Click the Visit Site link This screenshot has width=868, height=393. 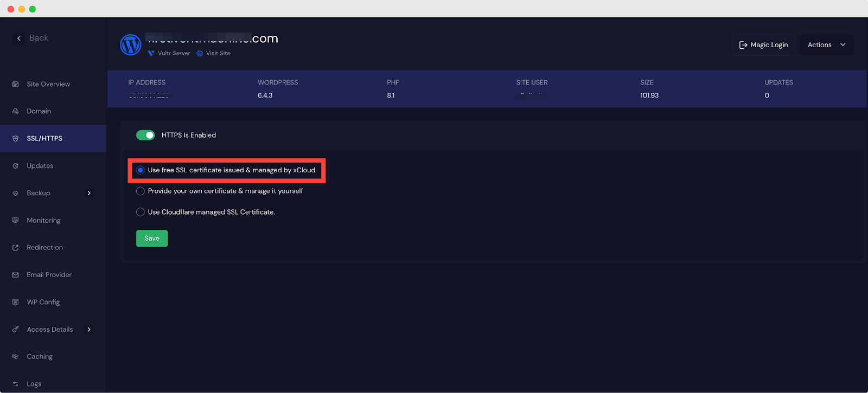(x=218, y=53)
